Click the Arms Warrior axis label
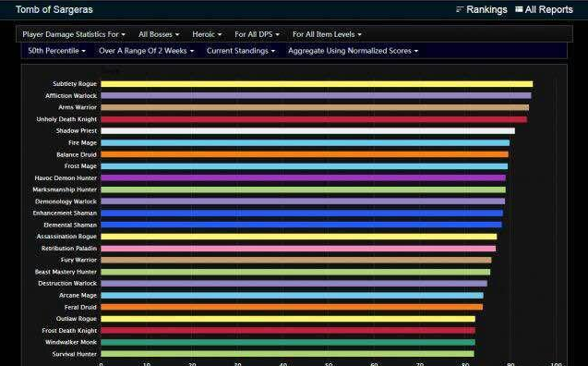This screenshot has height=366, width=588. tap(78, 107)
